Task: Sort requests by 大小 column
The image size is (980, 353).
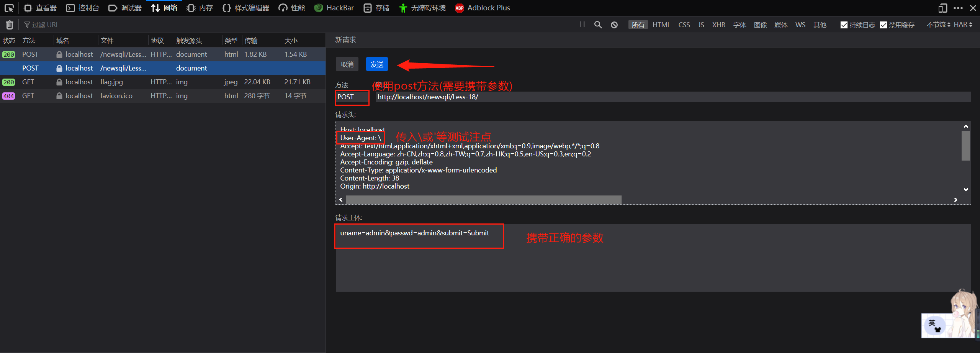Action: [304, 41]
